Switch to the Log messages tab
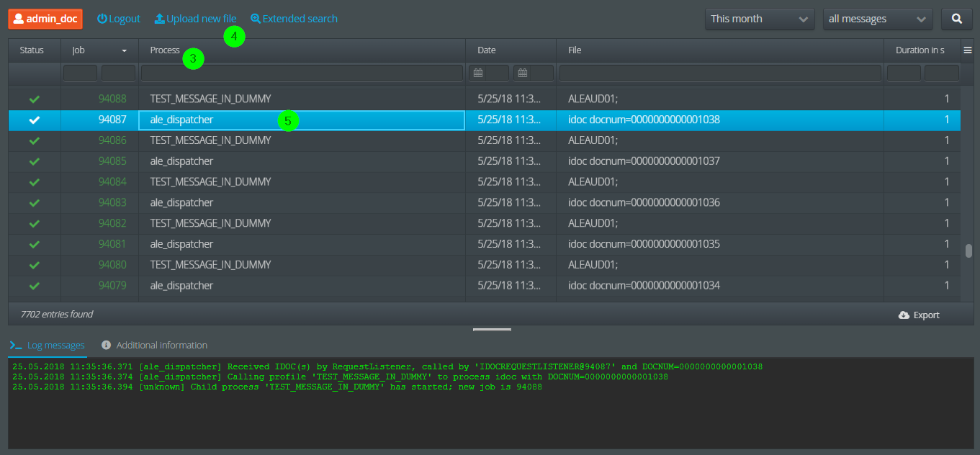980x455 pixels. [x=48, y=346]
